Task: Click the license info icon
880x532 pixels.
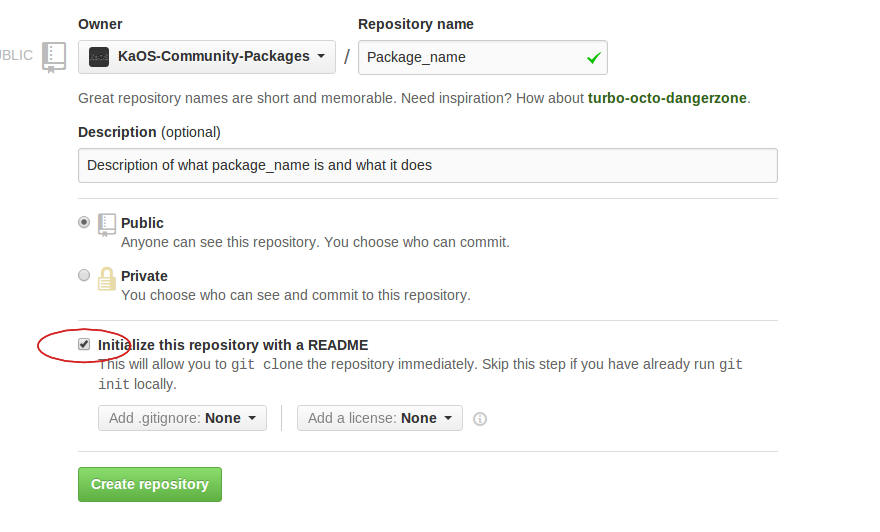Action: click(480, 419)
